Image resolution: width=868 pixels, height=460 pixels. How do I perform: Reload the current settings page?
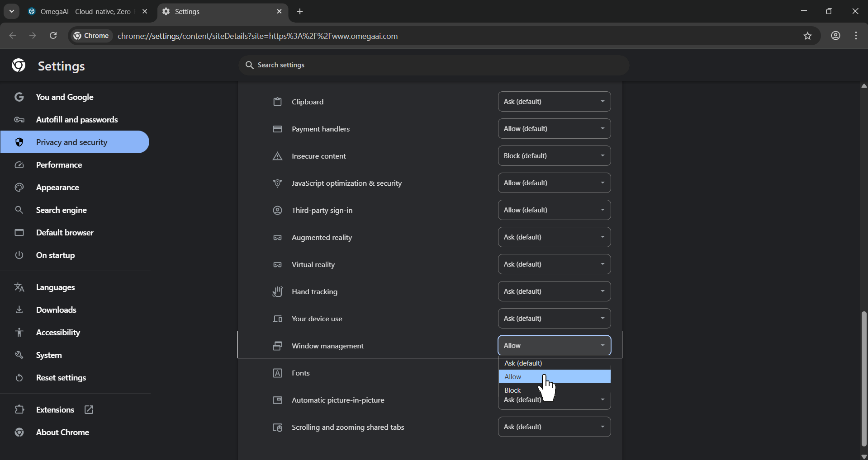pos(53,36)
